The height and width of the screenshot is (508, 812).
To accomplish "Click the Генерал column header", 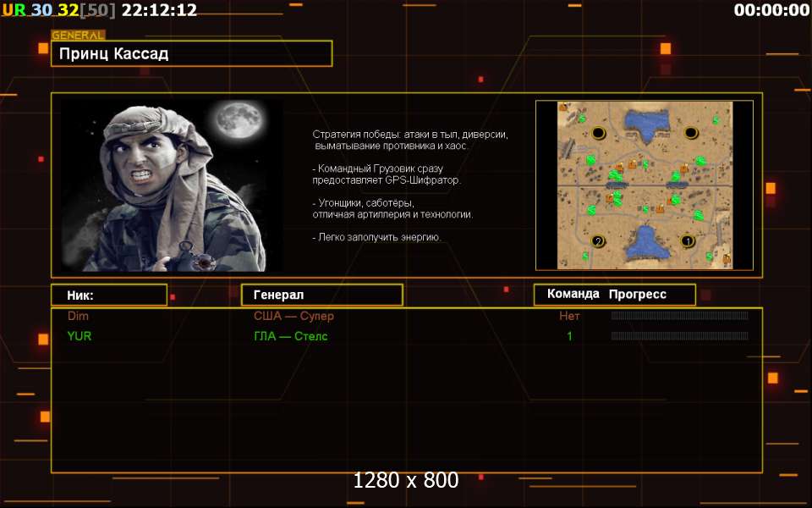I will pyautogui.click(x=321, y=295).
